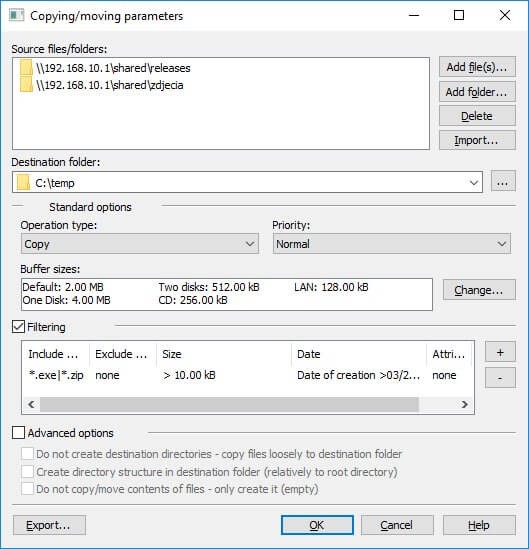
Task: Click the Default: 2.00 MB buffer value
Action: pos(63,287)
